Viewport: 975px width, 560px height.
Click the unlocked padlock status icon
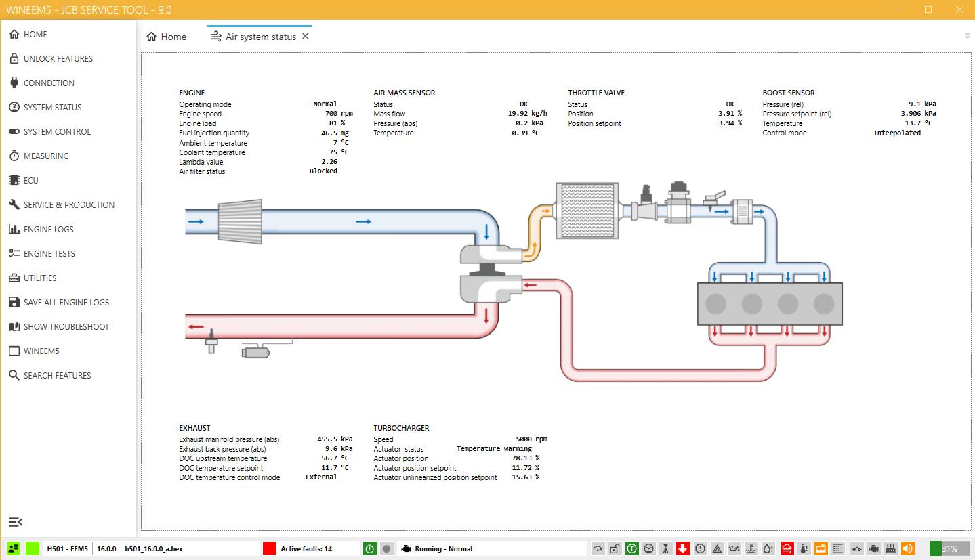coord(615,548)
